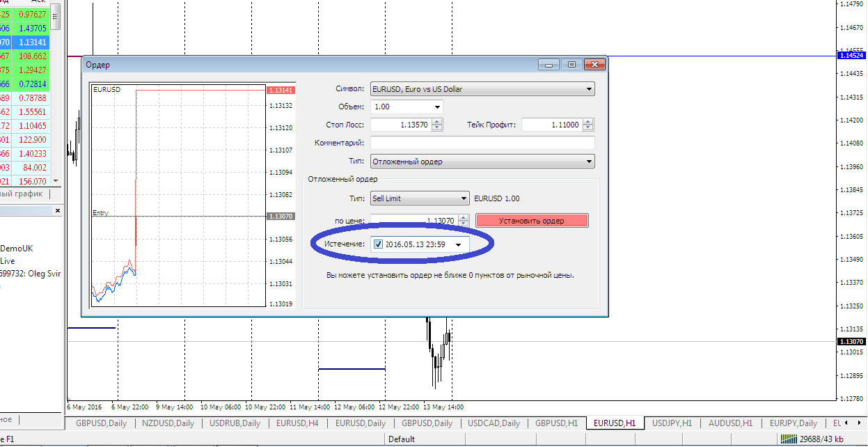
Task: Click the blue 1.14524 price label on the chart axis
Action: pyautogui.click(x=851, y=54)
